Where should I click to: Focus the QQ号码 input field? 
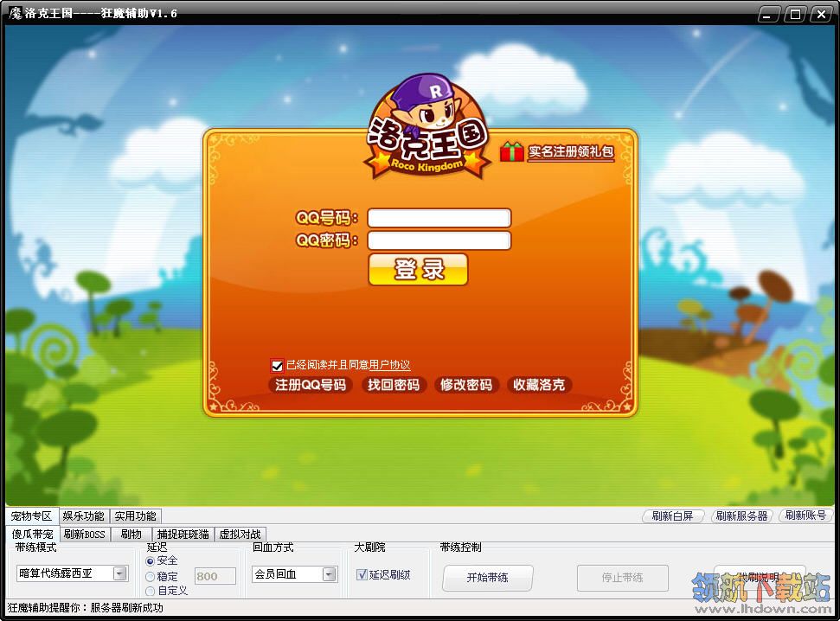[x=439, y=218]
